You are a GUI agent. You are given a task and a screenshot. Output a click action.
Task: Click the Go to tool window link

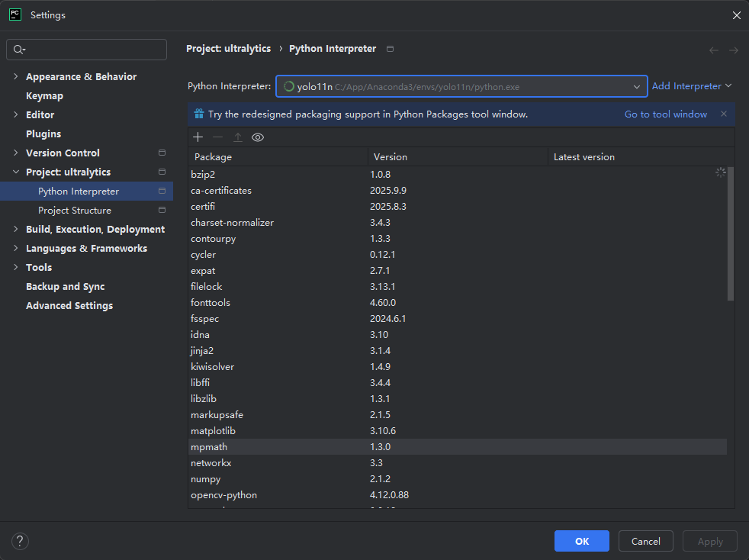point(665,114)
